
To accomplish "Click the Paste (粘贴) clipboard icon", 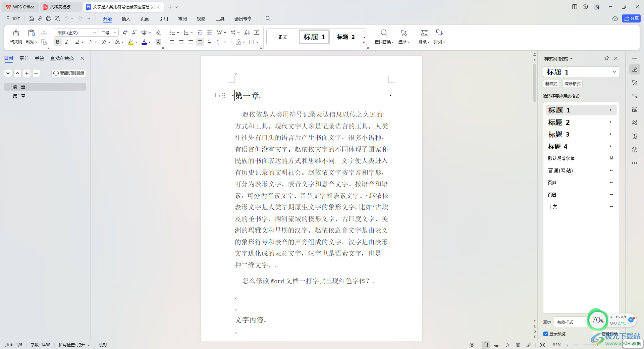I will (x=32, y=33).
